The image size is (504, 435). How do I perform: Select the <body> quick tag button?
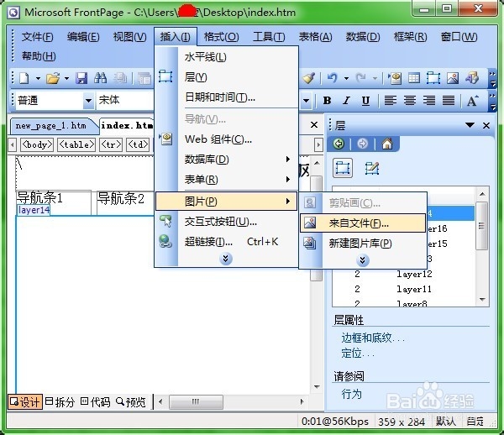(x=37, y=145)
